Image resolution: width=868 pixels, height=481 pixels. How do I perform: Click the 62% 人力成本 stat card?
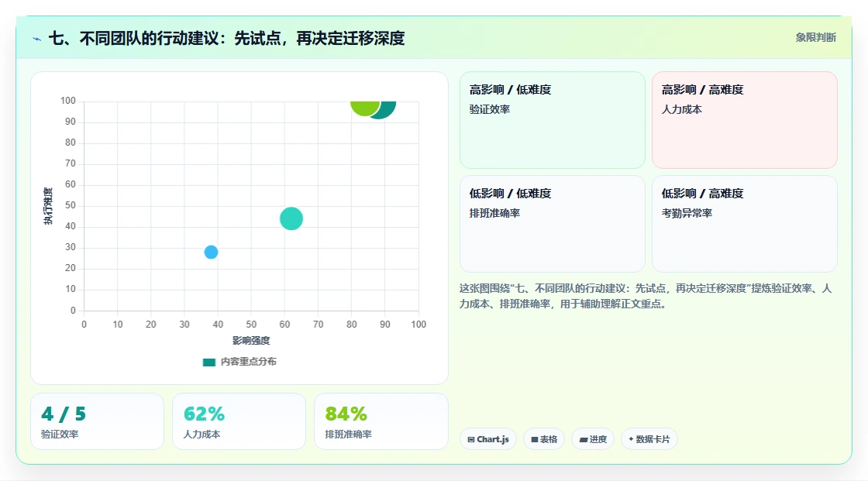click(x=239, y=422)
